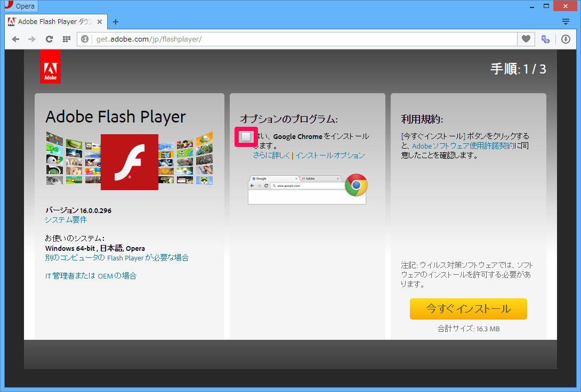The image size is (581, 392).
Task: Click the forward navigation arrow
Action: pos(32,39)
